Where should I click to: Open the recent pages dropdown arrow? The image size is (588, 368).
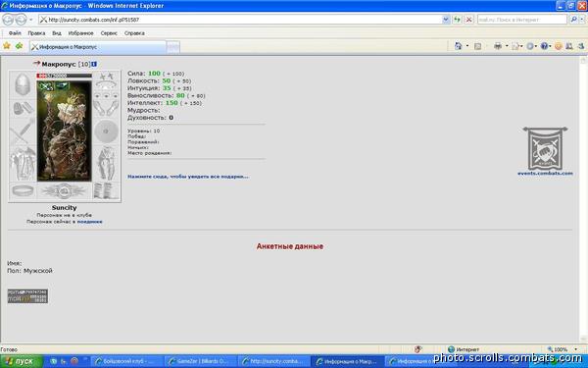(31, 20)
